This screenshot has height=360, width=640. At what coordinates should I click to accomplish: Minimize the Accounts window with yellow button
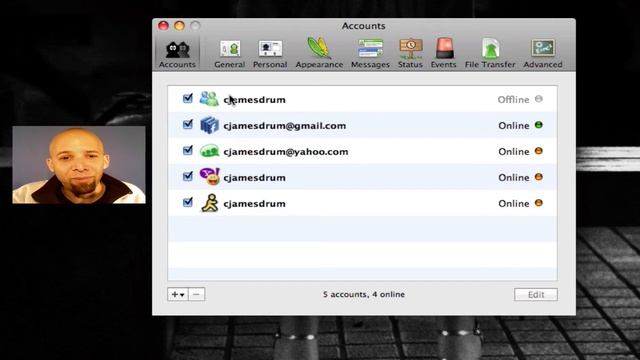pos(179,26)
